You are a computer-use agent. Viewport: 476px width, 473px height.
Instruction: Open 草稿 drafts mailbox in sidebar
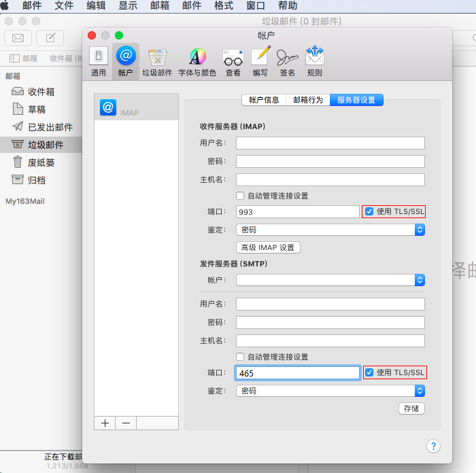41,109
